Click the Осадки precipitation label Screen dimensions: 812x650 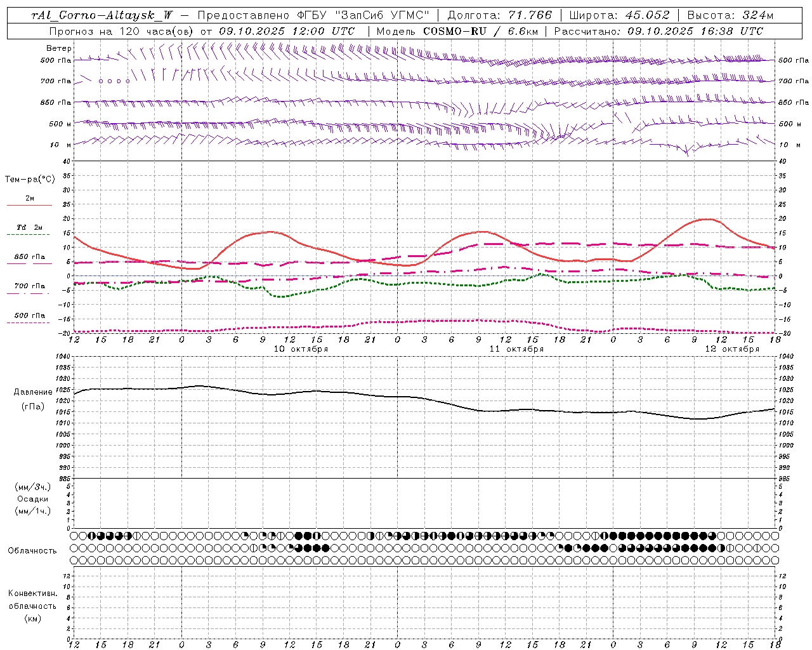[x=33, y=499]
